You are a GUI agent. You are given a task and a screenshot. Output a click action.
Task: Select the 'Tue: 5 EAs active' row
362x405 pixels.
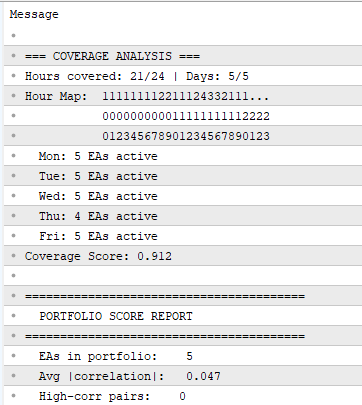point(183,176)
